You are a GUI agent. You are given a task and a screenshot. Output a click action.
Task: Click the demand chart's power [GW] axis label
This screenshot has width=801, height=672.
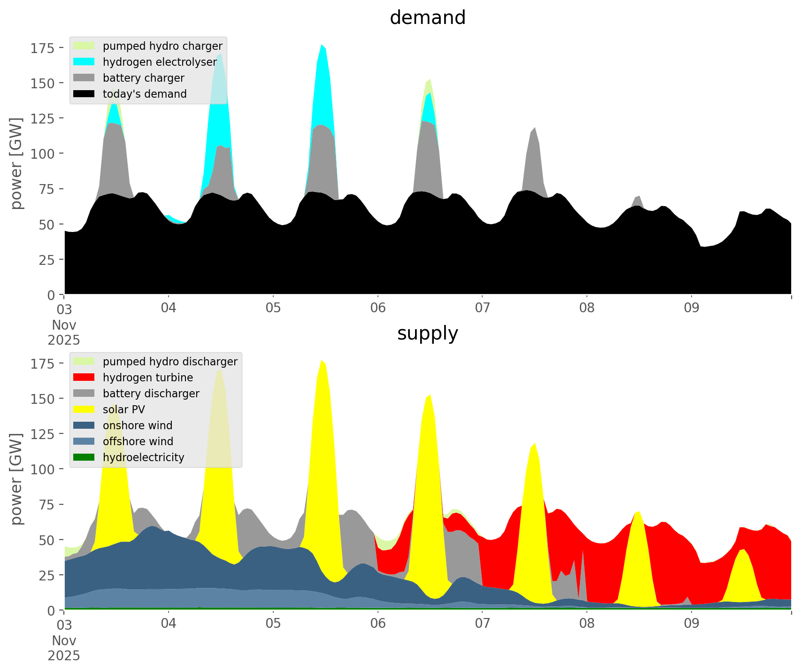[16, 163]
